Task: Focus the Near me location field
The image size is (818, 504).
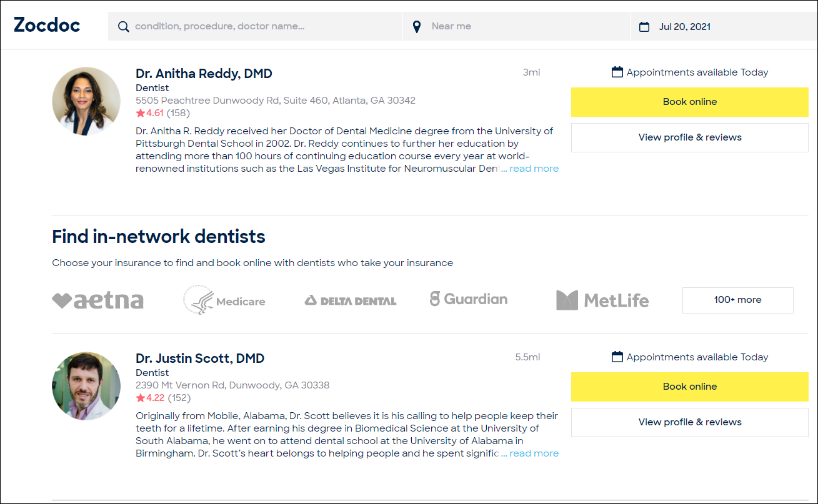Action: [x=516, y=26]
